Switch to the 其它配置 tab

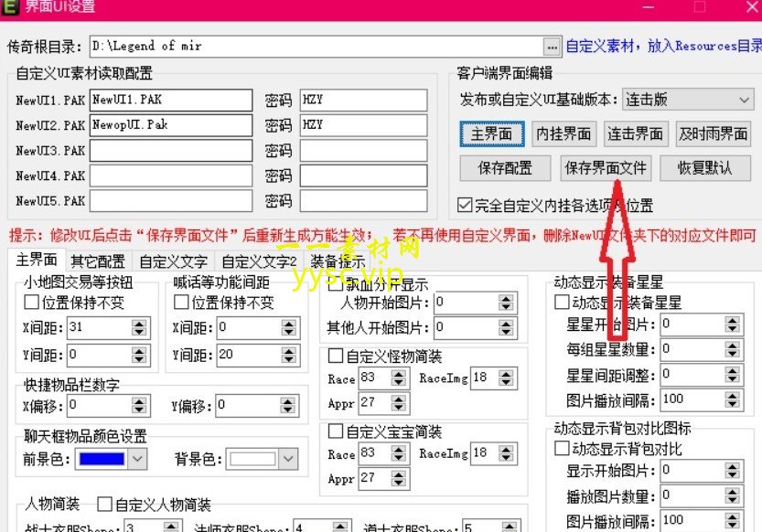coord(98,261)
